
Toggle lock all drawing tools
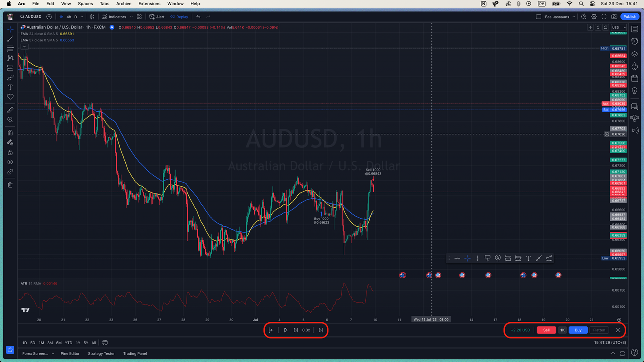point(10,152)
